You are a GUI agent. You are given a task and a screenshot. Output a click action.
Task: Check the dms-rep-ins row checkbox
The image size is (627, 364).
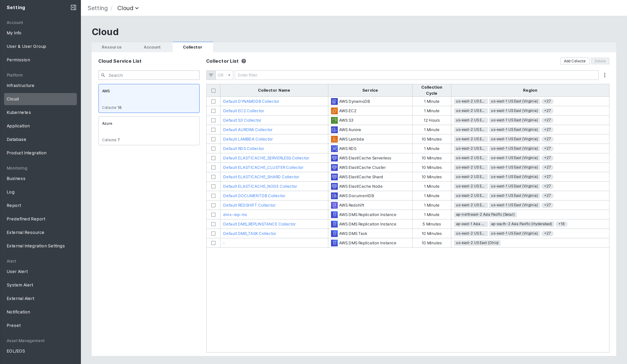tap(213, 215)
